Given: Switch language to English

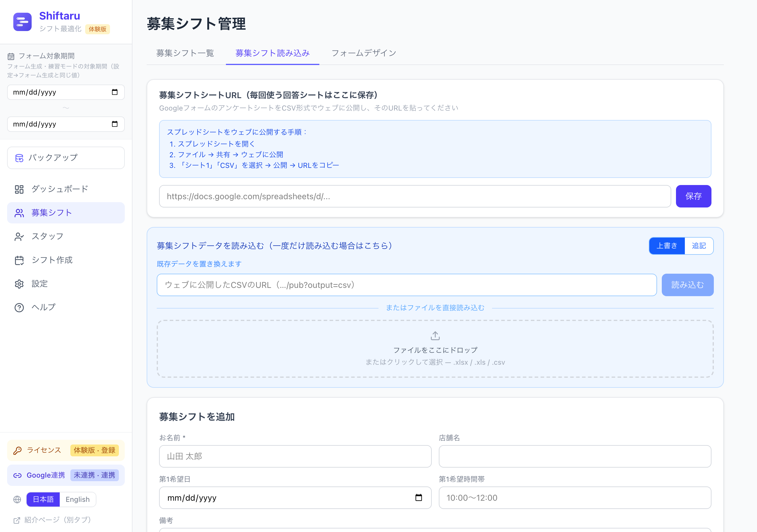Looking at the screenshot, I should pos(77,499).
